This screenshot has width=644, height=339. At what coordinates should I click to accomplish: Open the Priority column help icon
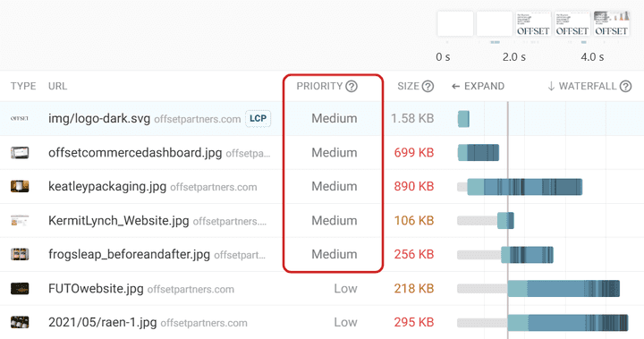point(352,86)
